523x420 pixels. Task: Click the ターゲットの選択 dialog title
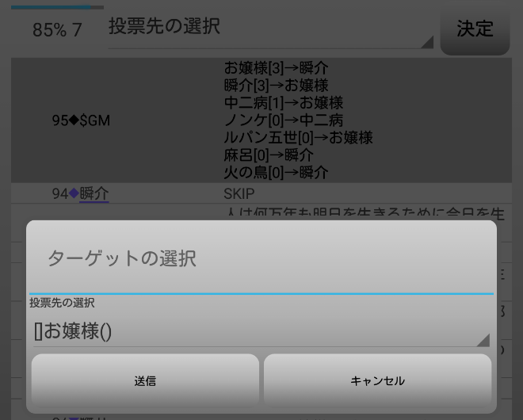[122, 258]
